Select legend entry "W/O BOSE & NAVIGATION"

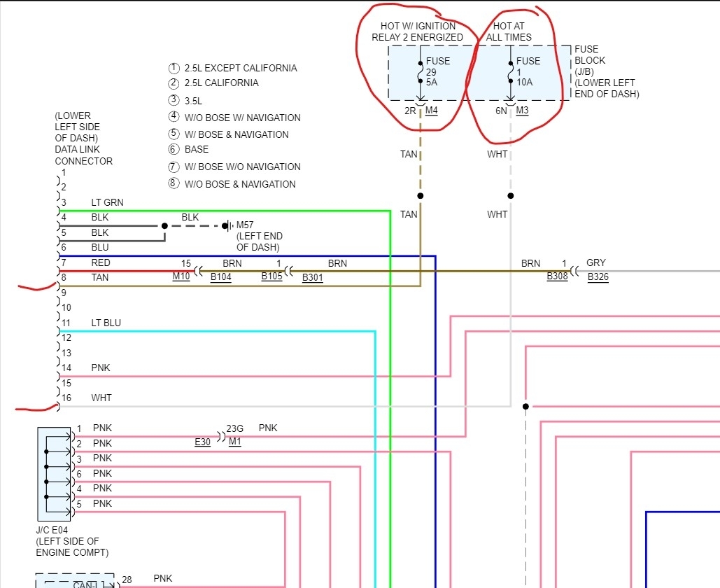(232, 183)
